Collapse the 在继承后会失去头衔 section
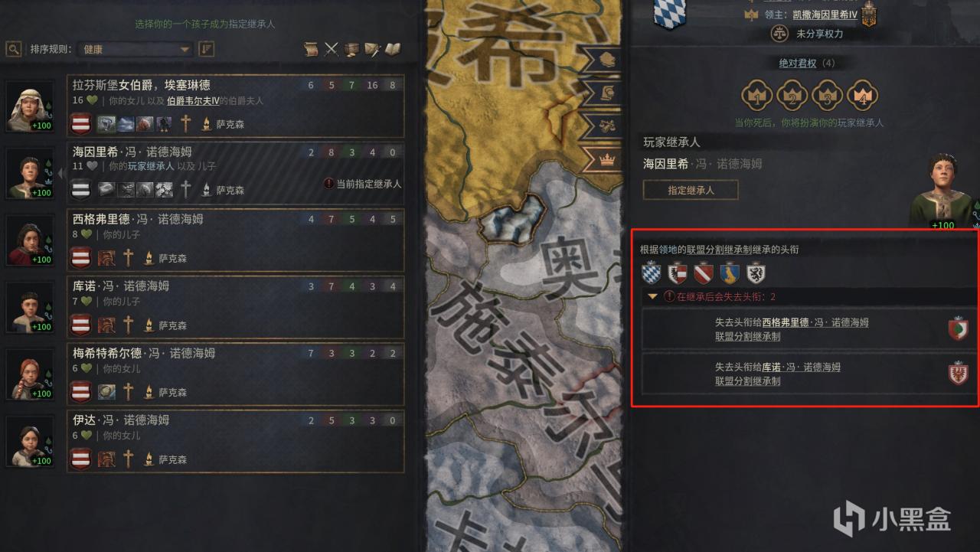The image size is (980, 552). pos(652,296)
